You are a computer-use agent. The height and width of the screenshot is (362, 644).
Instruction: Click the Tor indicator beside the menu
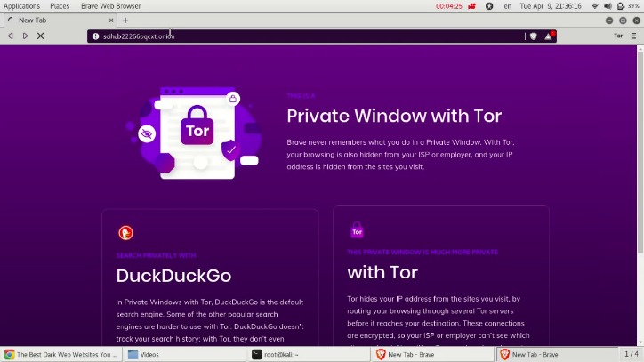(x=618, y=36)
